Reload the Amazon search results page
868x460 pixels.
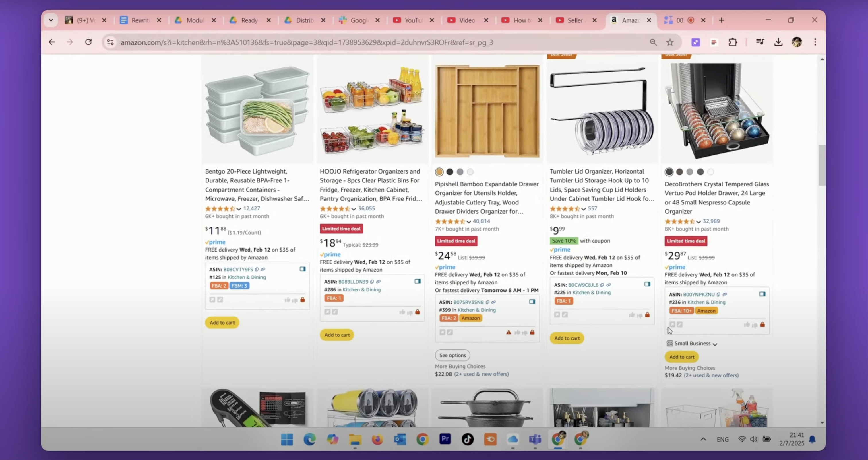pyautogui.click(x=88, y=42)
